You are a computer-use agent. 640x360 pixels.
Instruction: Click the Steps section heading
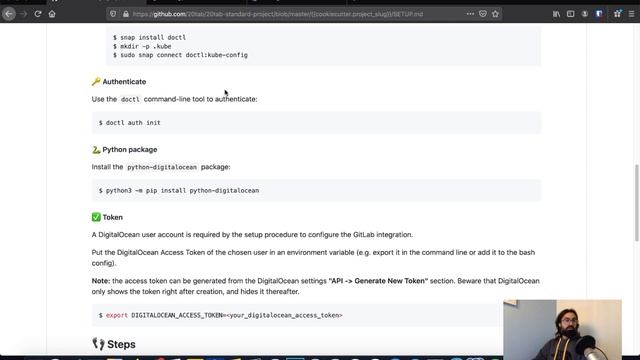(121, 344)
